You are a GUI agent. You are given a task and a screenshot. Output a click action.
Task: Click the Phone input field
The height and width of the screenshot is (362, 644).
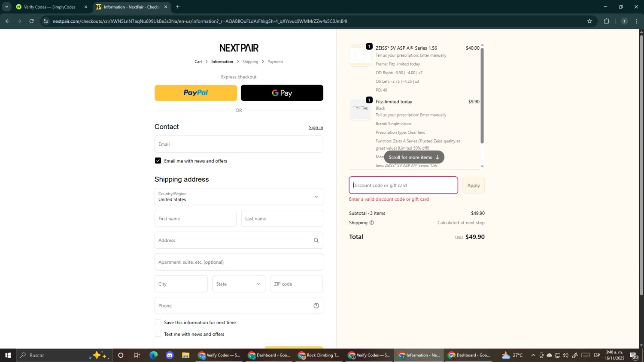pyautogui.click(x=239, y=306)
